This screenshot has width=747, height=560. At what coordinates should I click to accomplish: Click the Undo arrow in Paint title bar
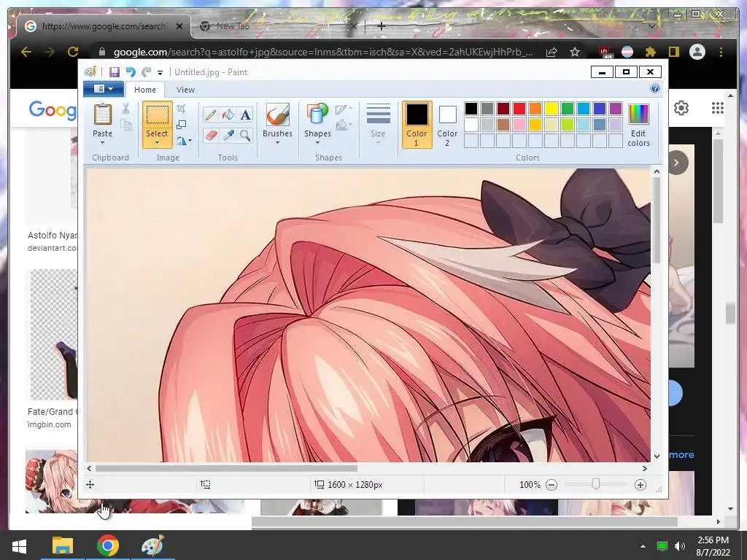[130, 72]
